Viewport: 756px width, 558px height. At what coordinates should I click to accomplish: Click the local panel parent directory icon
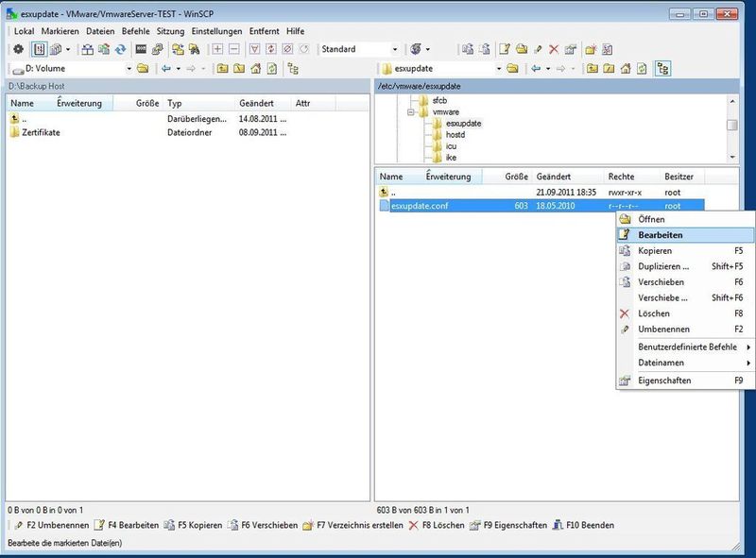(222, 69)
